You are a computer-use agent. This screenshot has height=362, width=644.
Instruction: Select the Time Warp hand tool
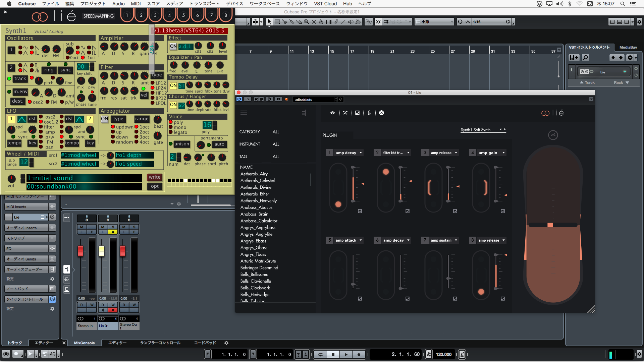pos(321,22)
